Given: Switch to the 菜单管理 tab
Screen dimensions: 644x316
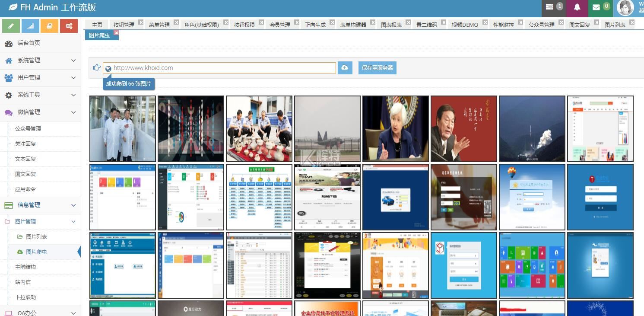Looking at the screenshot, I should [159, 25].
